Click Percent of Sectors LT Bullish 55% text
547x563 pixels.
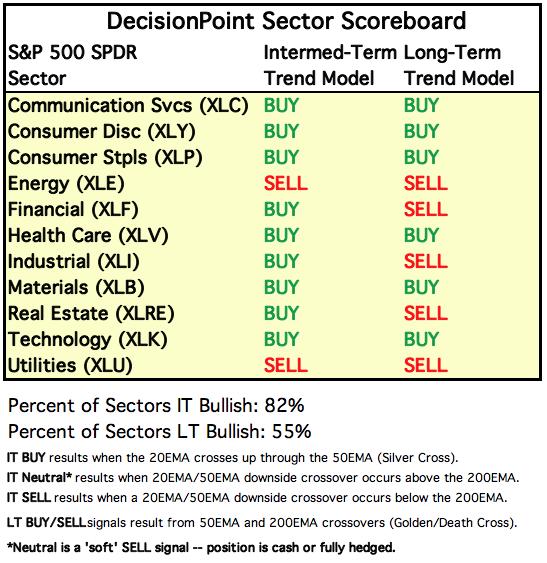pyautogui.click(x=159, y=432)
